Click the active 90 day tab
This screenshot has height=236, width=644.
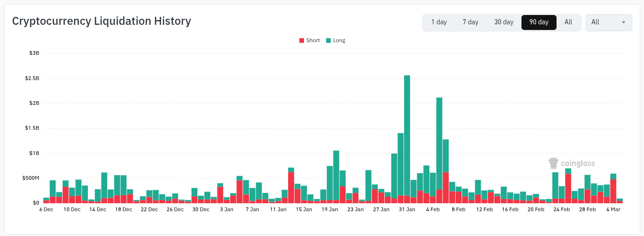point(539,22)
